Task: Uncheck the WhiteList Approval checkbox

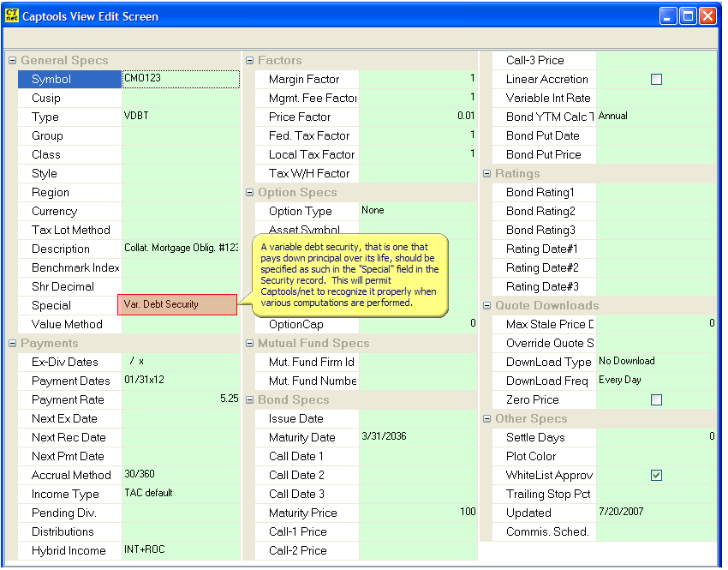Action: point(656,476)
